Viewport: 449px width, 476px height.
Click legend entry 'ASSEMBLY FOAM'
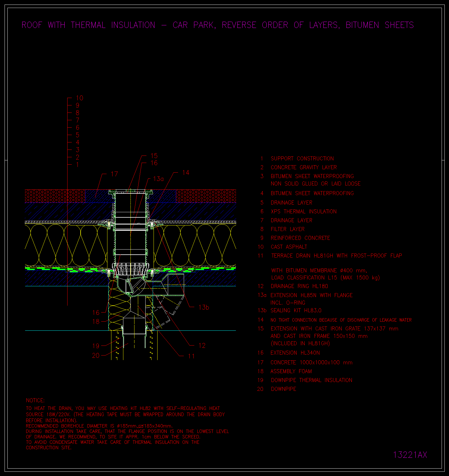291,371
